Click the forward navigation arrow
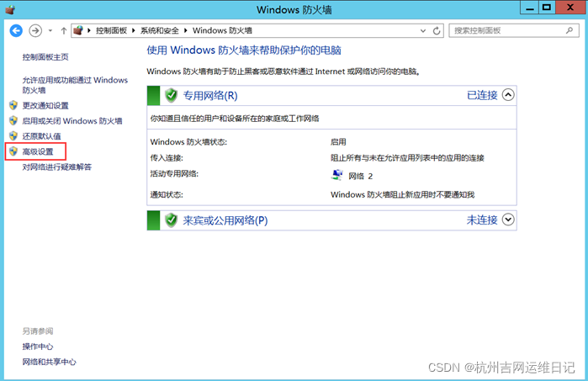588x381 pixels. pyautogui.click(x=35, y=30)
